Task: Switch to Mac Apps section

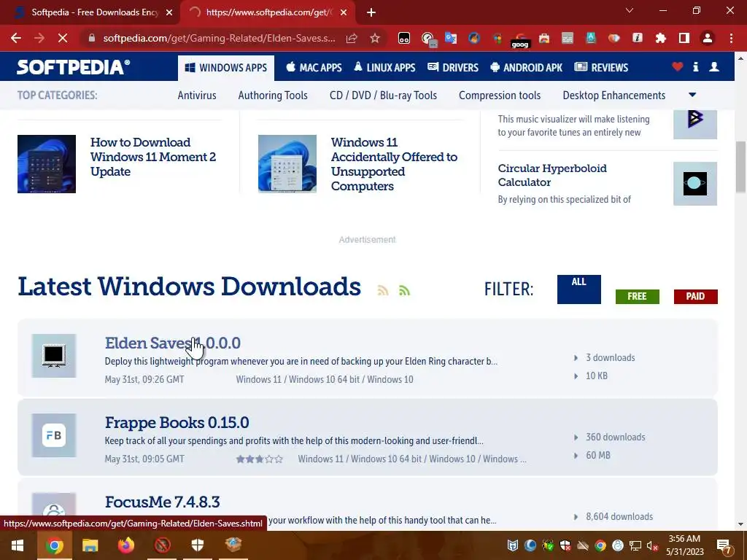Action: click(314, 68)
